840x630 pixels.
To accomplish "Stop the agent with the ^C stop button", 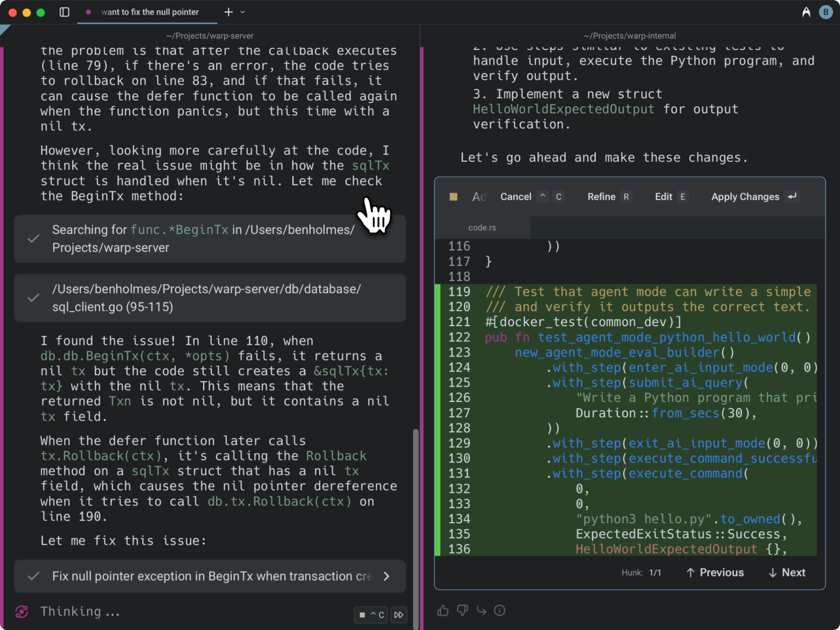I will coord(371,615).
